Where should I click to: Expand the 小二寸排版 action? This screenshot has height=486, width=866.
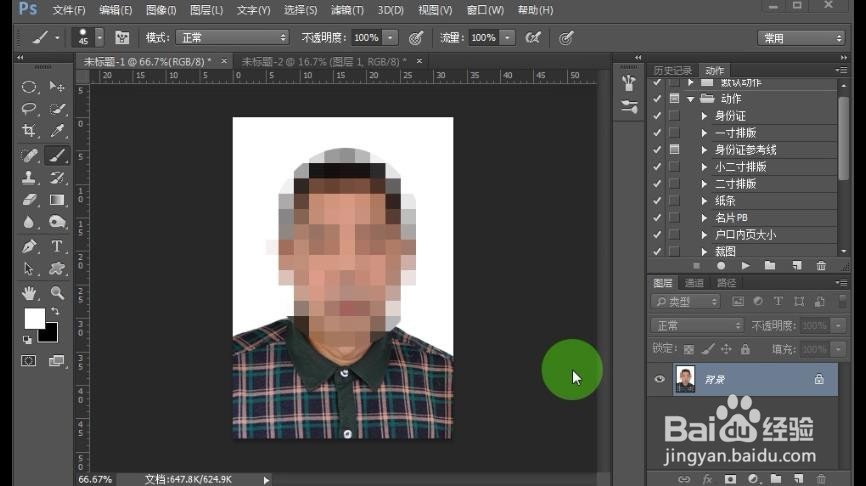(x=704, y=167)
